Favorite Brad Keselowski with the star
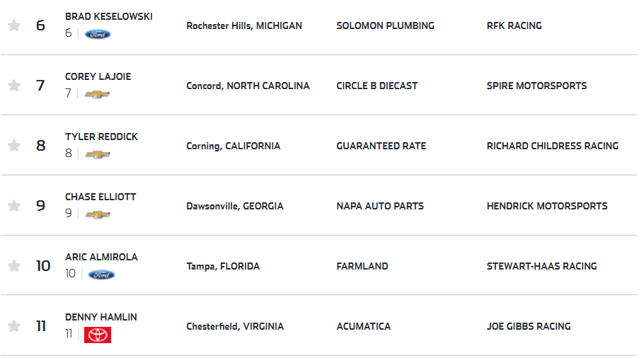 (x=14, y=25)
